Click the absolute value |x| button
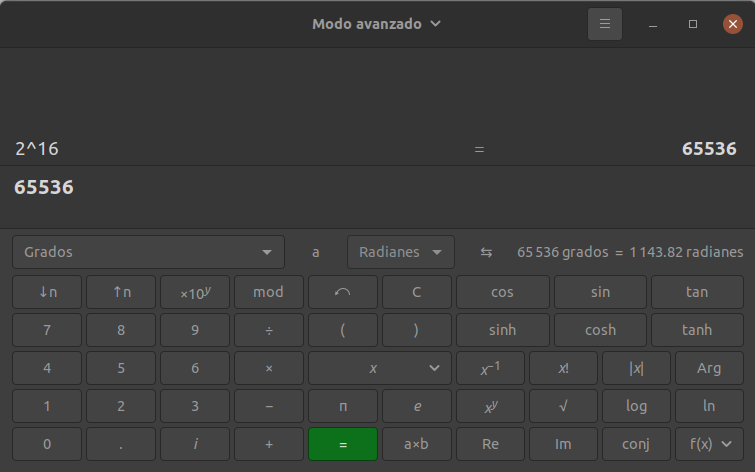755x472 pixels. [636, 368]
